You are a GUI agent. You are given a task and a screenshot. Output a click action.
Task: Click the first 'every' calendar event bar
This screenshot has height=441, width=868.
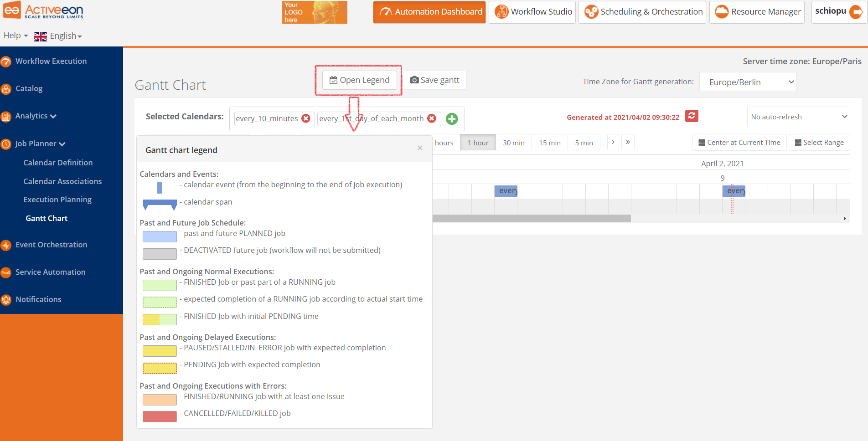click(x=506, y=191)
